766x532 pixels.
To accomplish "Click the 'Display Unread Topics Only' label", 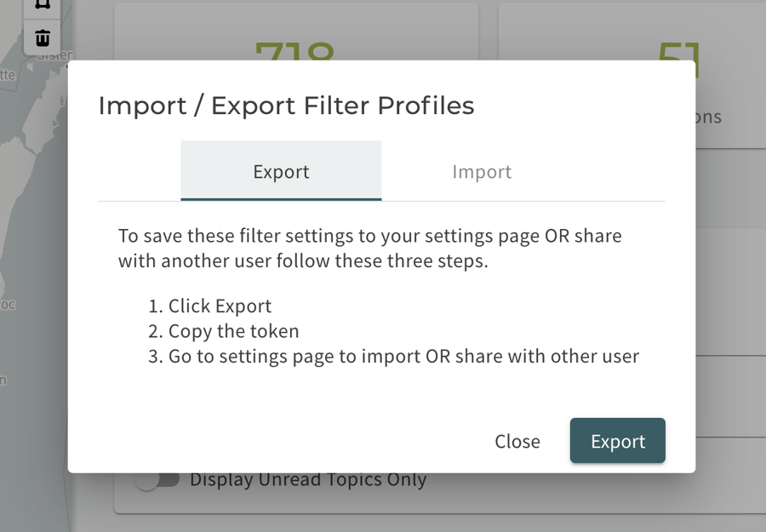I will click(308, 480).
